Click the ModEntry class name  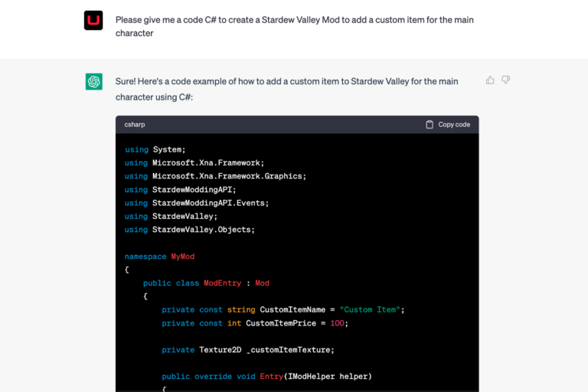point(222,283)
